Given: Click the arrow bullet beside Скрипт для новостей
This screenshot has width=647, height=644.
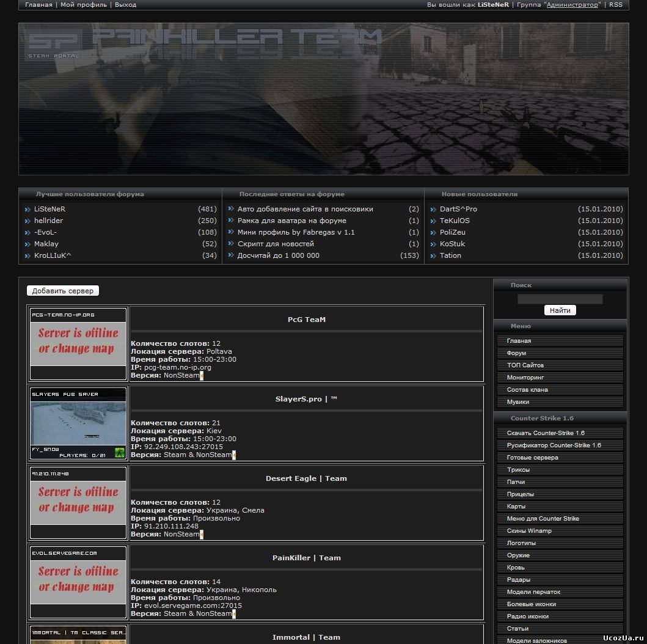Looking at the screenshot, I should pyautogui.click(x=231, y=244).
